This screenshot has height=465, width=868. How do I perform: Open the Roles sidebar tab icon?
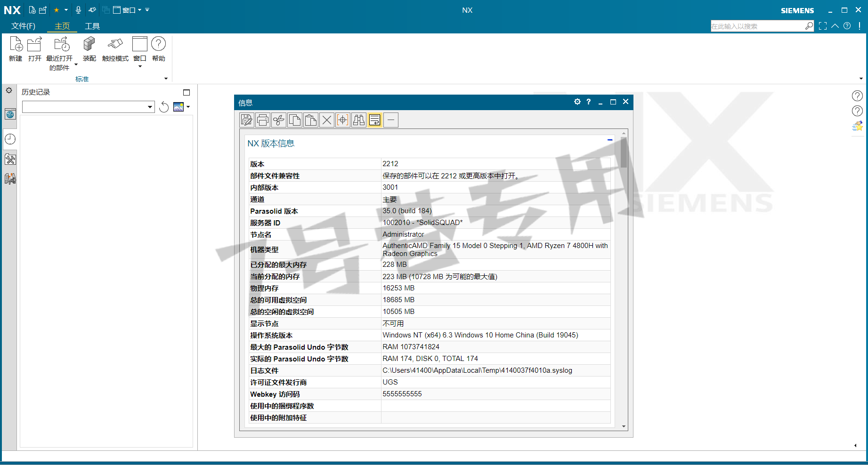(10, 179)
